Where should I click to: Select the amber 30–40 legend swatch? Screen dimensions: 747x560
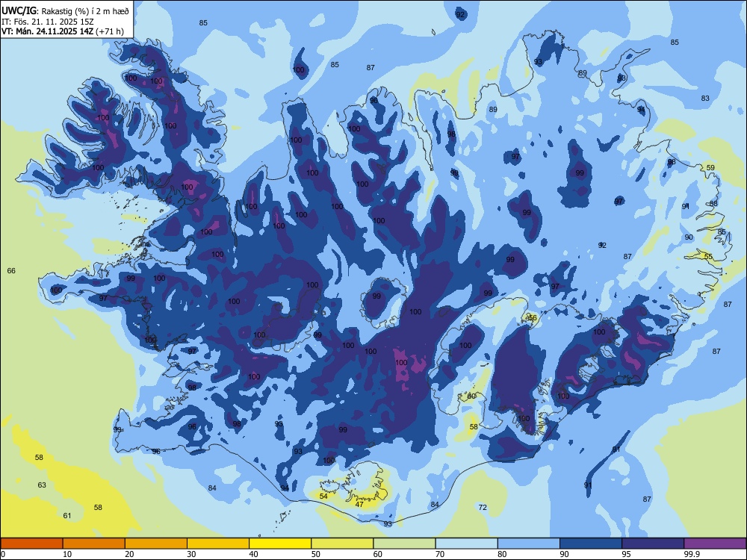[218, 544]
